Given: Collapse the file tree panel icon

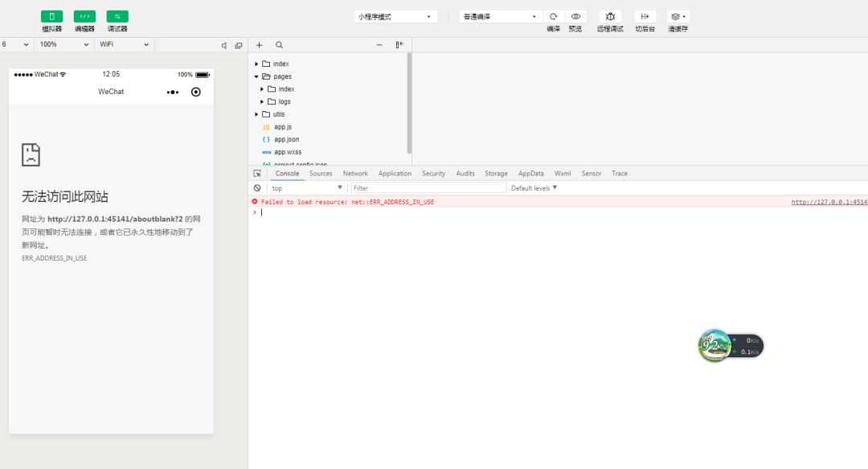Looking at the screenshot, I should [x=399, y=45].
